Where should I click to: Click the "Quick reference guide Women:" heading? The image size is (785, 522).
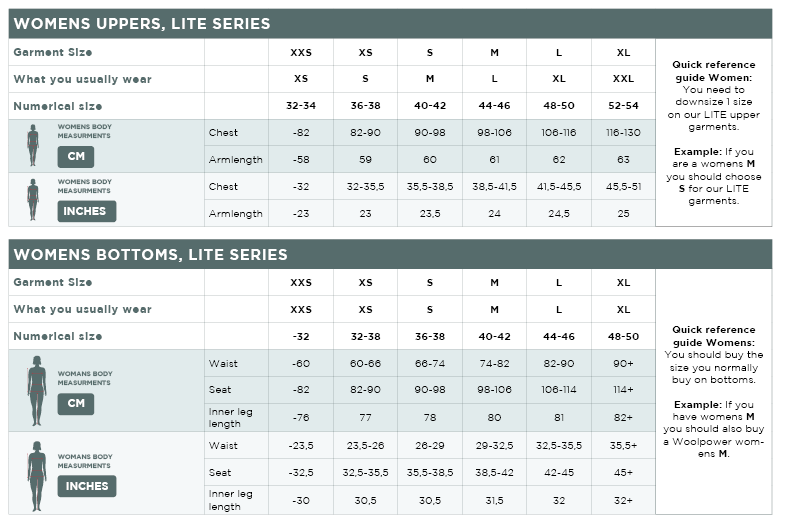[x=712, y=70]
